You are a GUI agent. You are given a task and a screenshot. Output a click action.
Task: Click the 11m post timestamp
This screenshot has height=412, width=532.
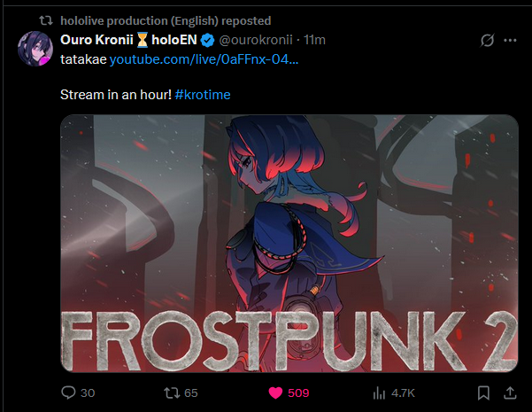click(314, 41)
